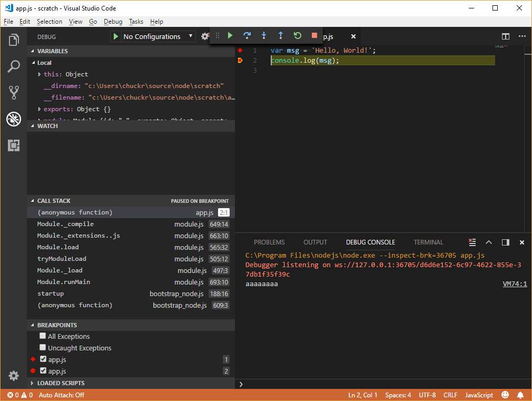This screenshot has width=532, height=401.
Task: Open the Extensions icon in activity bar
Action: pyautogui.click(x=14, y=145)
